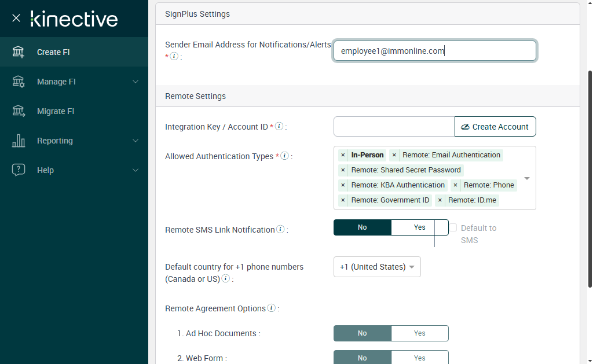Set Ad Hoc Documents to Yes

coord(420,333)
